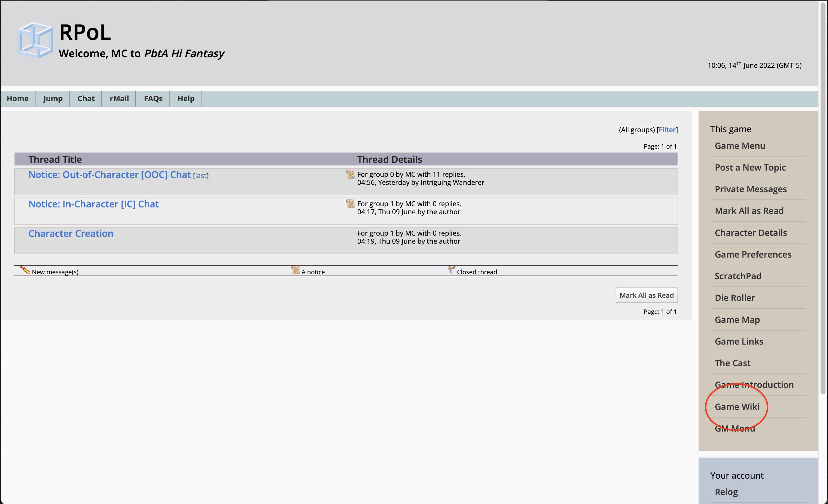Jump to the last post of OOC Chat
This screenshot has width=828, height=504.
pyautogui.click(x=201, y=176)
